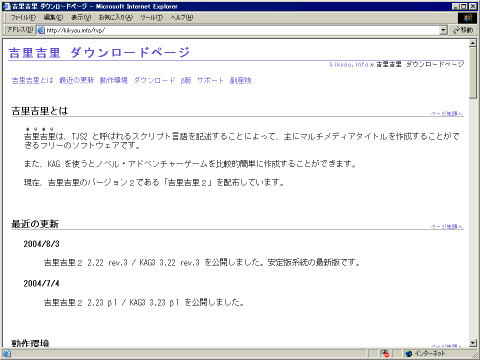Click the status bar page icon
This screenshot has height=360, width=480.
[7, 354]
